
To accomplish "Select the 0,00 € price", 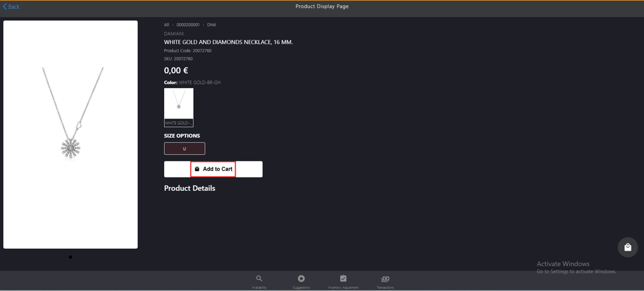I will click(x=176, y=71).
